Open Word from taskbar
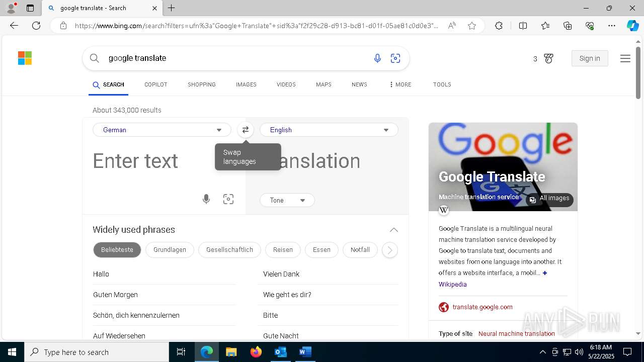This screenshot has width=644, height=362. [x=305, y=352]
